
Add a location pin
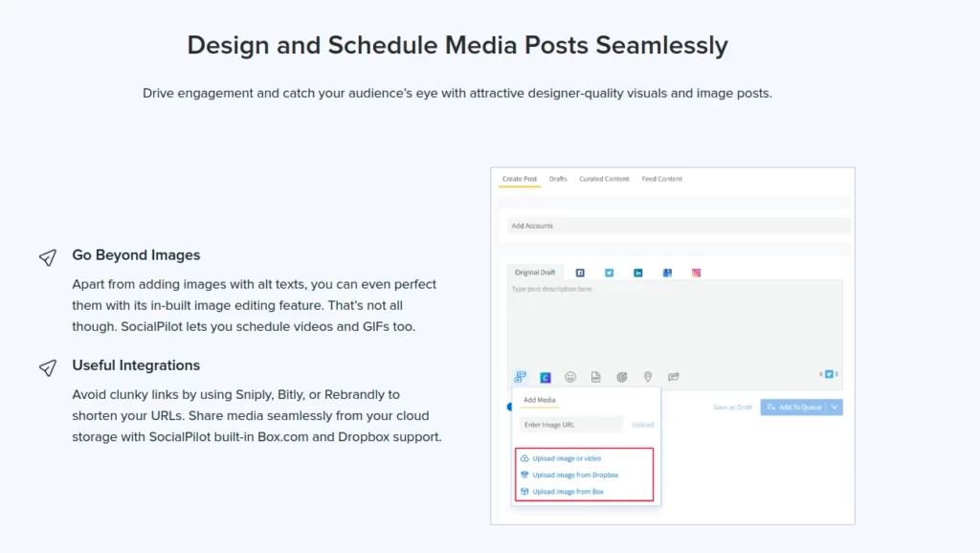pyautogui.click(x=648, y=377)
